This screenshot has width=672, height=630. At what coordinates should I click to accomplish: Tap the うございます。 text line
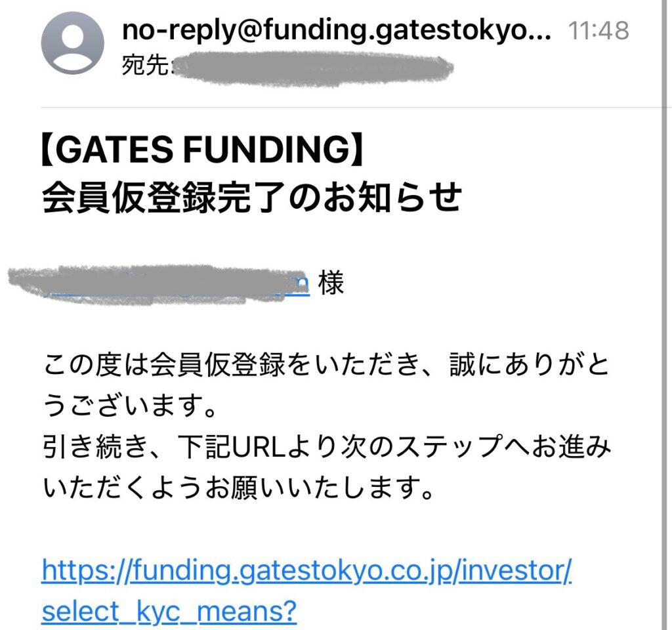click(130, 406)
